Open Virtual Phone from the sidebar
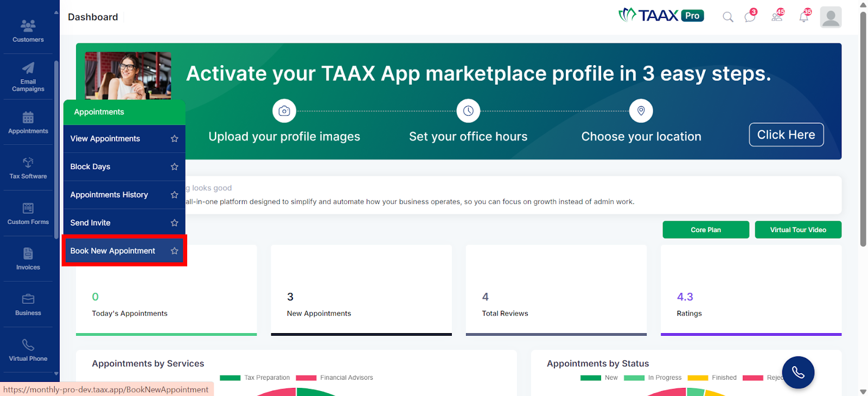Viewport: 868px width, 396px height. pos(28,350)
